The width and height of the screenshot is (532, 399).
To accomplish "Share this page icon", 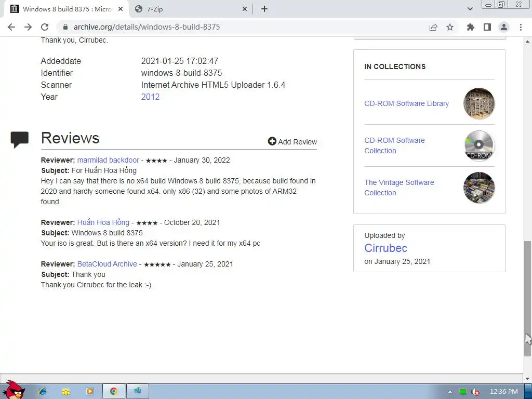I will tap(433, 27).
